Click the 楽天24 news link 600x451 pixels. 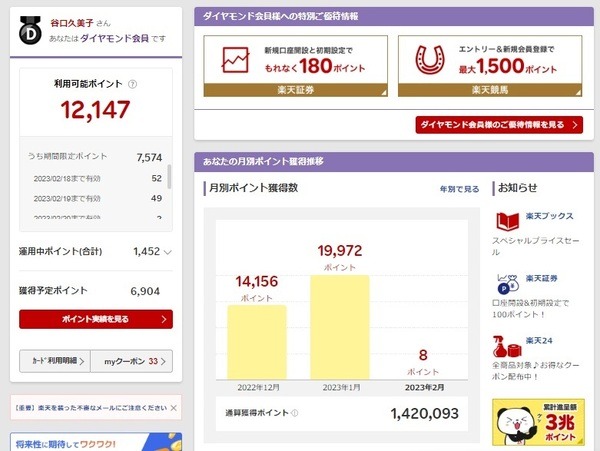point(539,340)
